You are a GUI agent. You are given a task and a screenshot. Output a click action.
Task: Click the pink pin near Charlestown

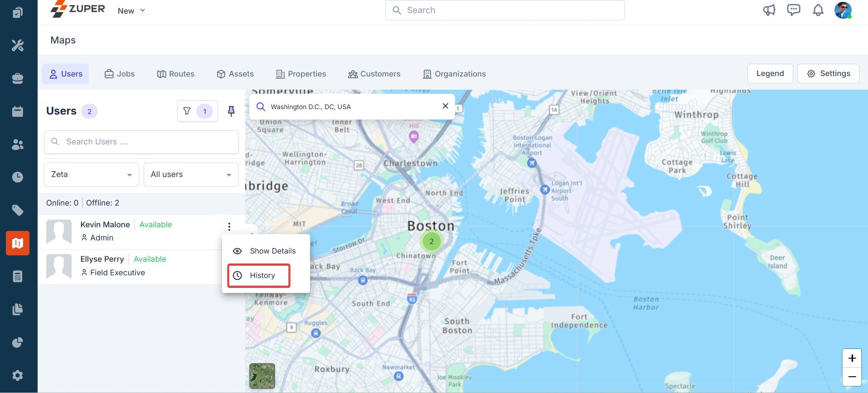[x=414, y=136]
